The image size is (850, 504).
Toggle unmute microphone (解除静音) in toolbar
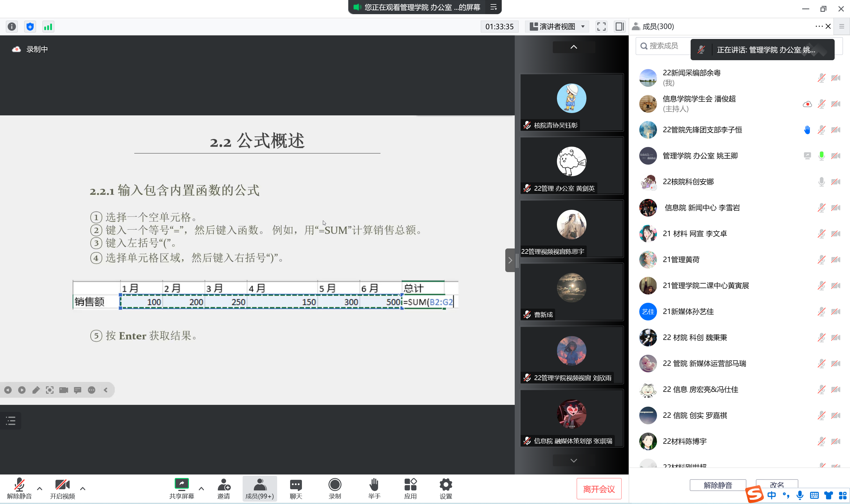19,488
